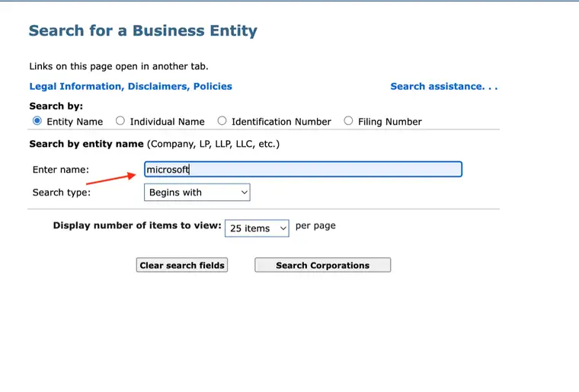This screenshot has height=392, width=579.
Task: Click the 'Search by entity name' label
Action: click(86, 144)
